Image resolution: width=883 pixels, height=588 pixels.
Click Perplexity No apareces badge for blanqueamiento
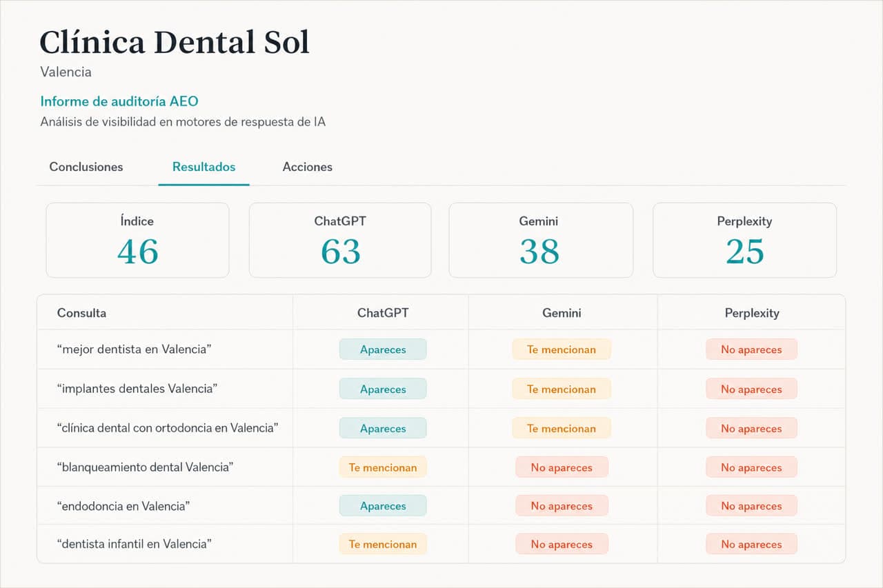point(751,467)
